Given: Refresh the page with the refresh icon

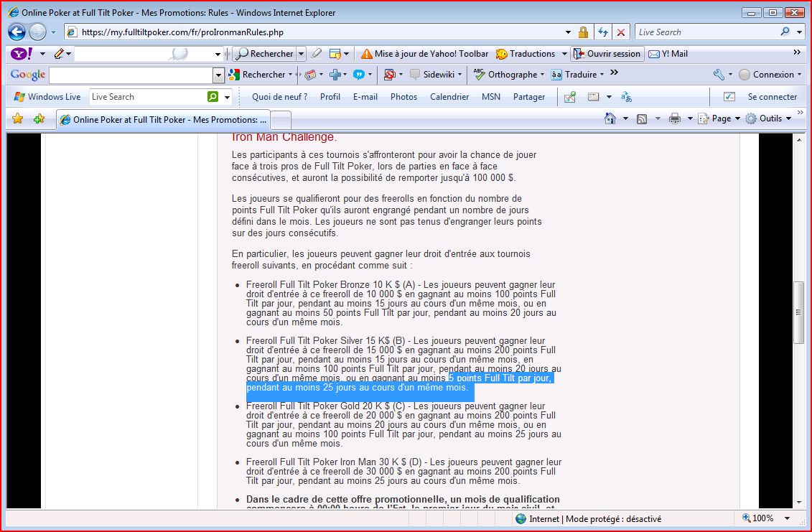Looking at the screenshot, I should click(603, 32).
